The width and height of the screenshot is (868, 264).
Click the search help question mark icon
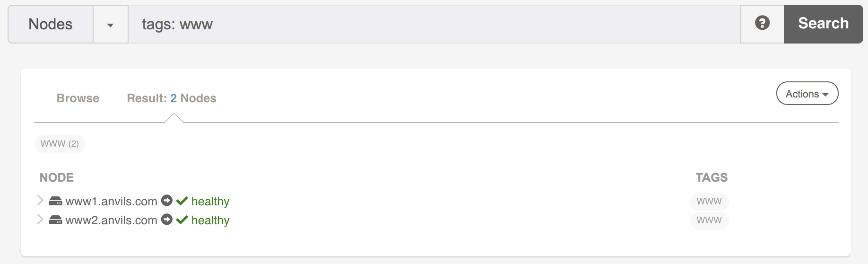click(762, 23)
